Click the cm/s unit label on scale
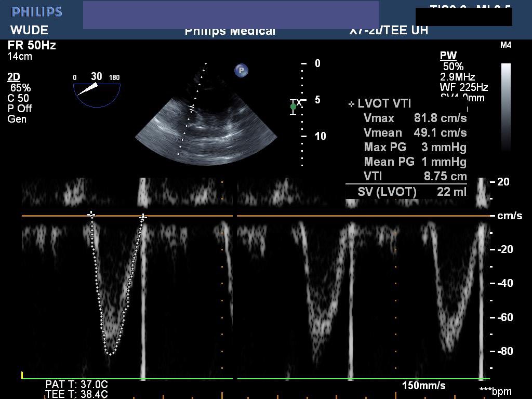 pos(510,216)
